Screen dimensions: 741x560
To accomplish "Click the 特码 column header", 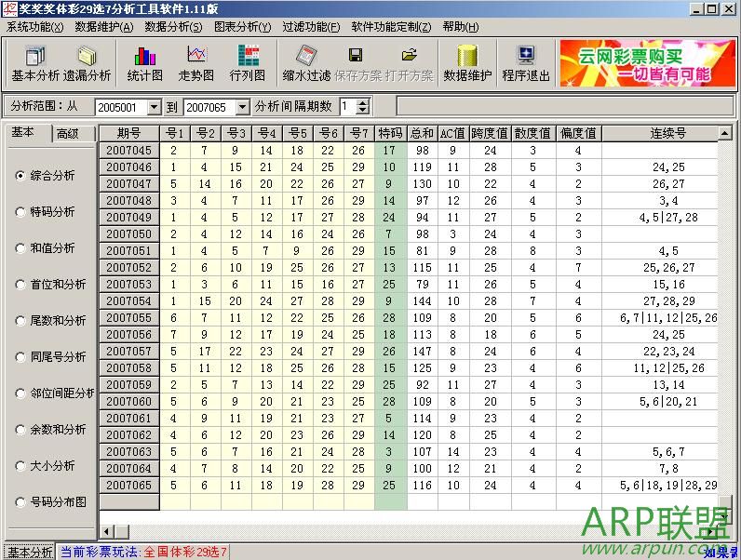I will pos(390,134).
